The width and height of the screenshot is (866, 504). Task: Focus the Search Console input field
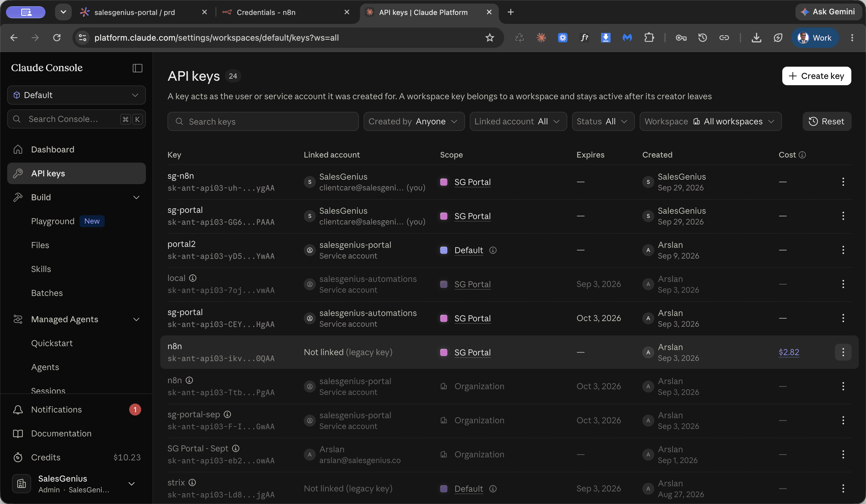[x=76, y=119]
